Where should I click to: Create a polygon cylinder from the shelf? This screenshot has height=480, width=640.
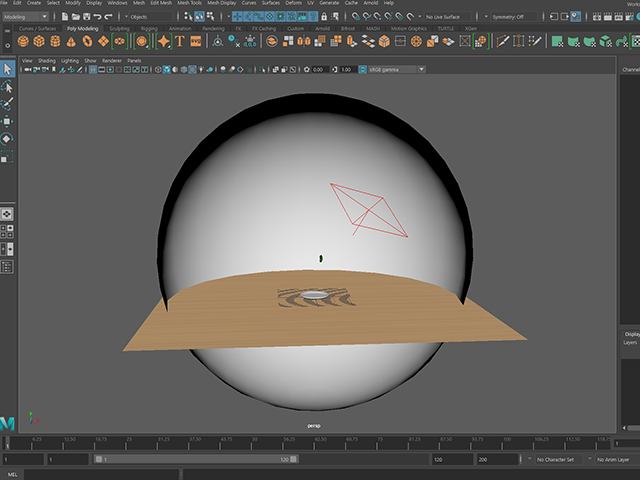pos(55,41)
